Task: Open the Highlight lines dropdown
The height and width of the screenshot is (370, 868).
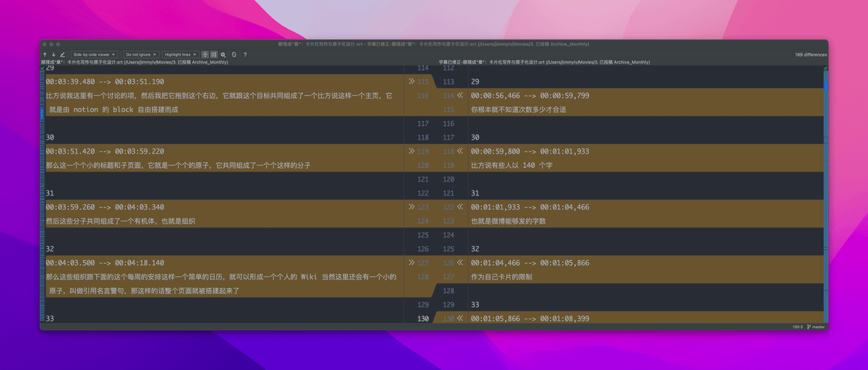Action: (180, 54)
